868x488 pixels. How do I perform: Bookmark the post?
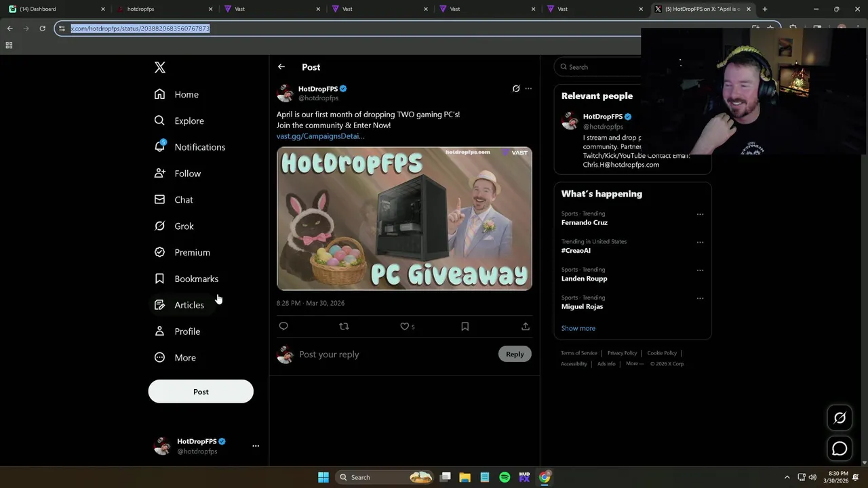[x=465, y=327]
